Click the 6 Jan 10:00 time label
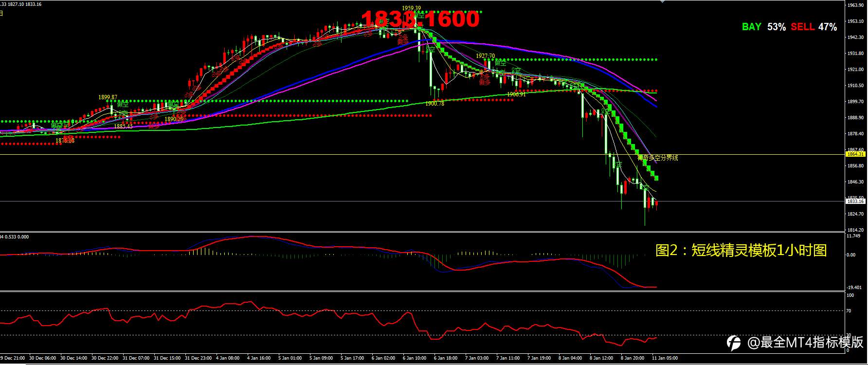Screen dimensions: 868x365 (x=415, y=358)
